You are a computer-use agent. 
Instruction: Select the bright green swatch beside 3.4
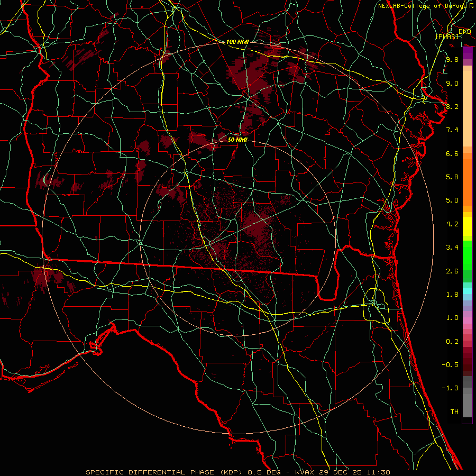[x=467, y=248]
